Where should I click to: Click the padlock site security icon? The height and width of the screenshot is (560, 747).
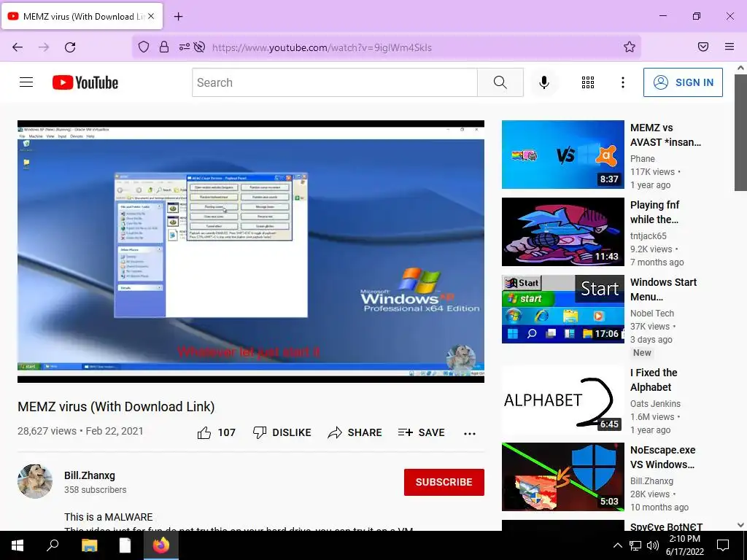164,47
